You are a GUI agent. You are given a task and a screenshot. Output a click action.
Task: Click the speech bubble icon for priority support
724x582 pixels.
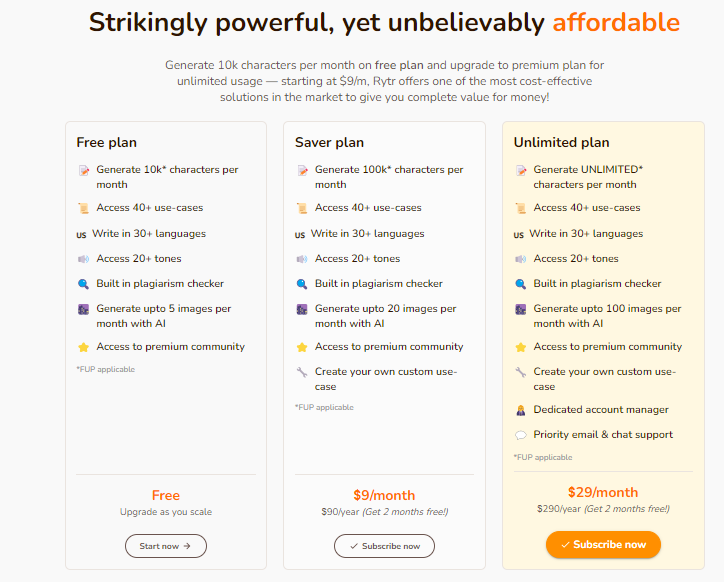click(x=521, y=435)
